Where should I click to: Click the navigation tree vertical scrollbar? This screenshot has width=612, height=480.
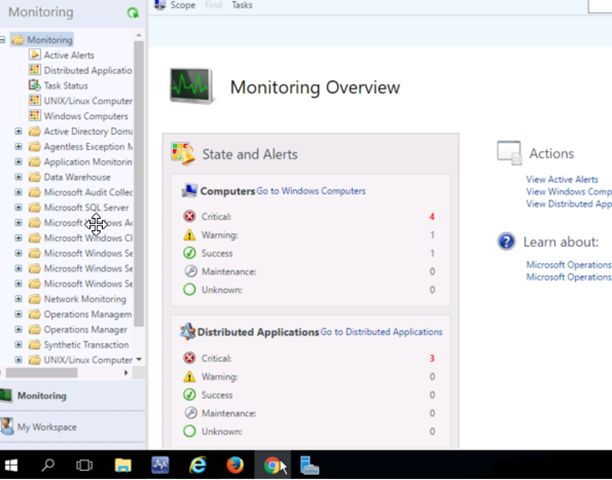[139, 183]
